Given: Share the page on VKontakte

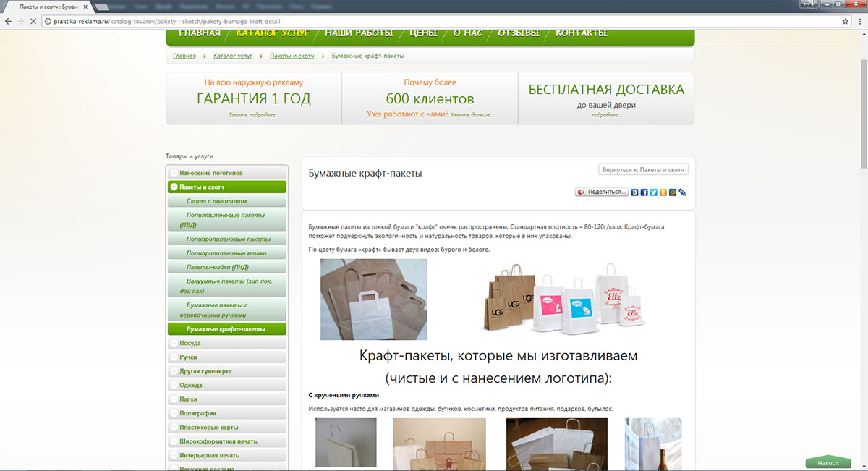Looking at the screenshot, I should (x=635, y=192).
